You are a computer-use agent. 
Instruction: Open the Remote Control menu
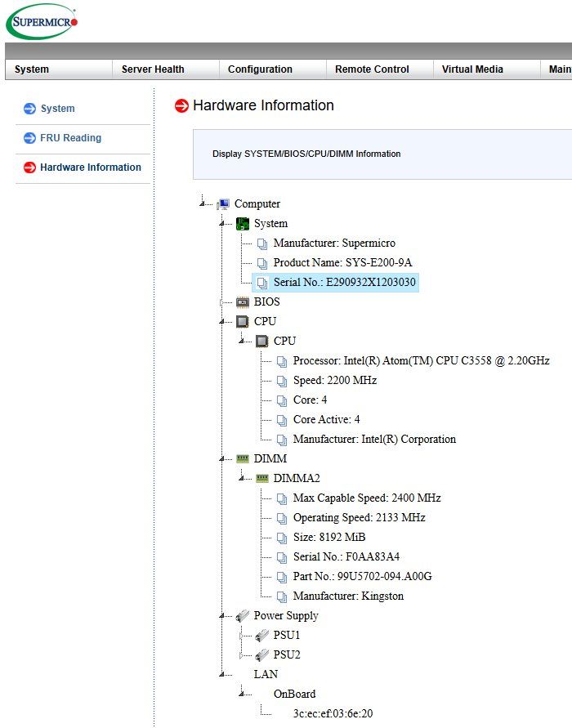point(380,69)
